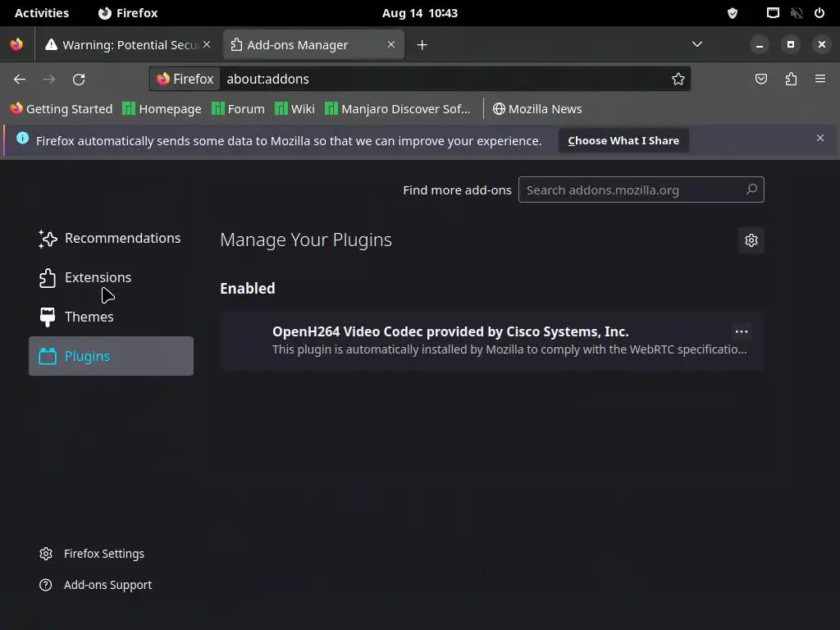Reload the current page
The width and height of the screenshot is (840, 630).
[x=79, y=80]
